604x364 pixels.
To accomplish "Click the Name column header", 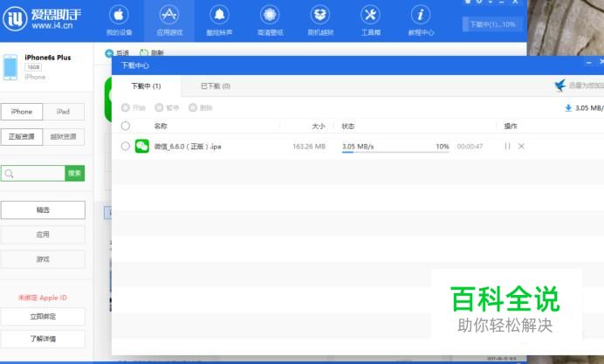I will (x=161, y=126).
